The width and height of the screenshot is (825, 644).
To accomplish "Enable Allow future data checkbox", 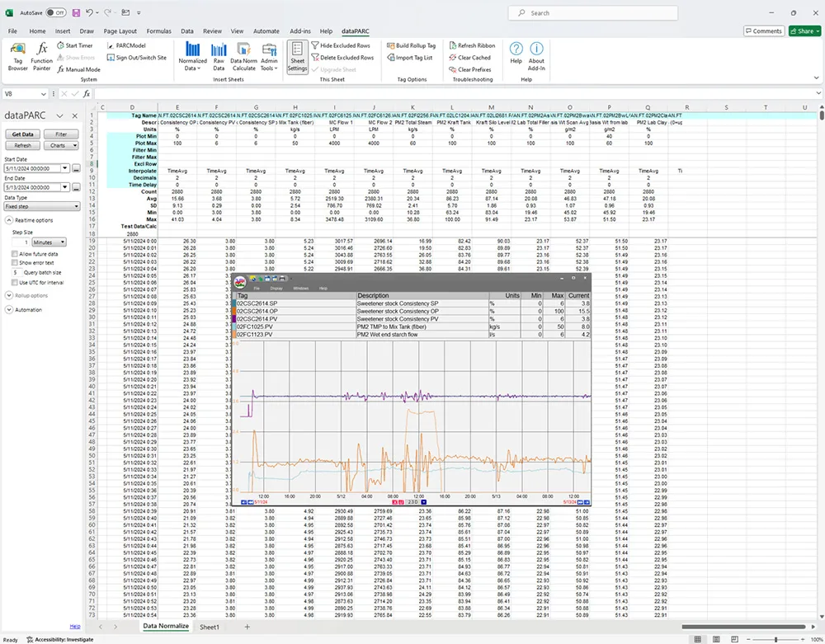I will click(15, 254).
